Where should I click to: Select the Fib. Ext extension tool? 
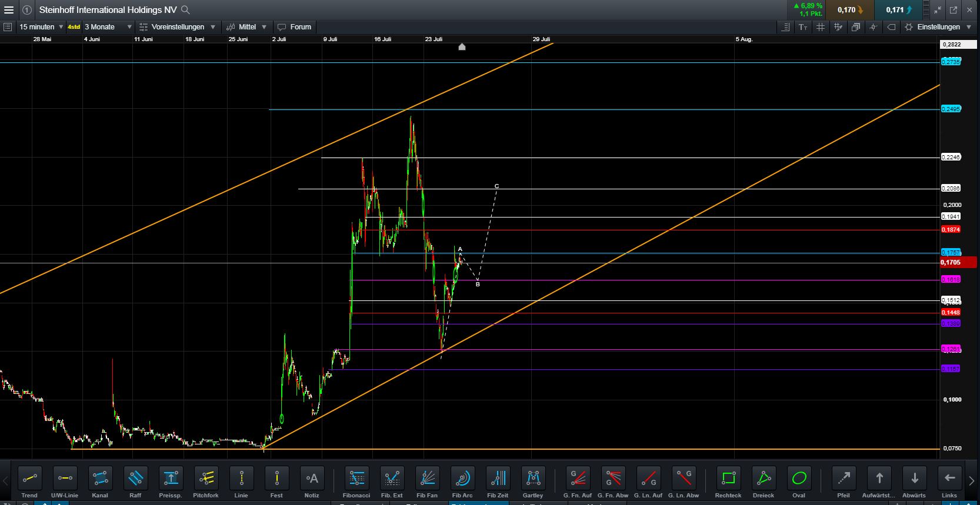click(x=392, y=479)
